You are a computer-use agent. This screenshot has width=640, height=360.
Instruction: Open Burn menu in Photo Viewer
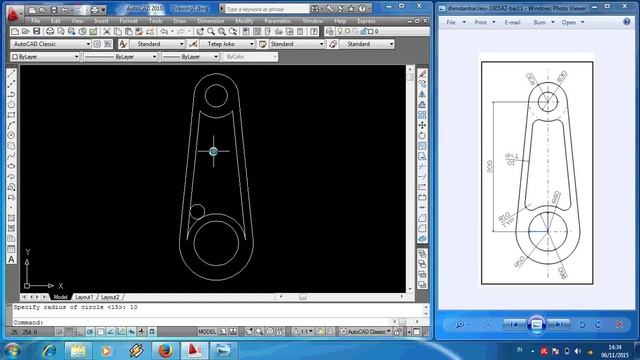[x=544, y=22]
